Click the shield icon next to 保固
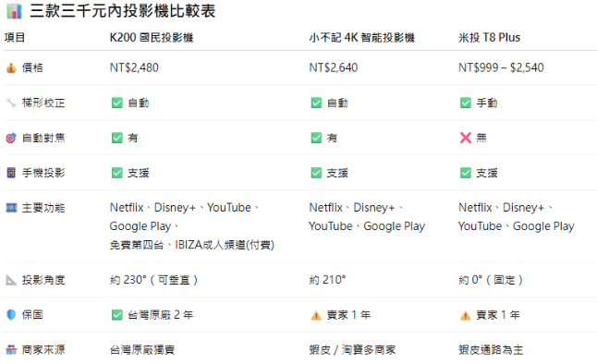This screenshot has height=364, width=597. click(x=11, y=315)
